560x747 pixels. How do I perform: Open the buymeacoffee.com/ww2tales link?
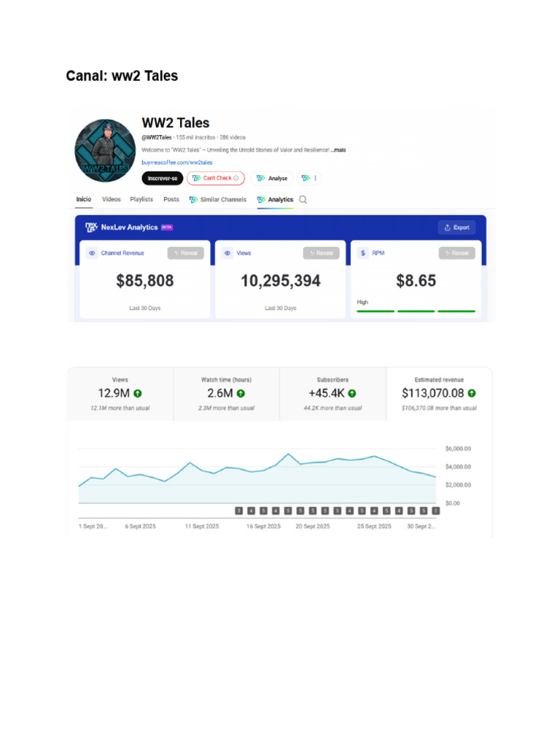[x=177, y=163]
